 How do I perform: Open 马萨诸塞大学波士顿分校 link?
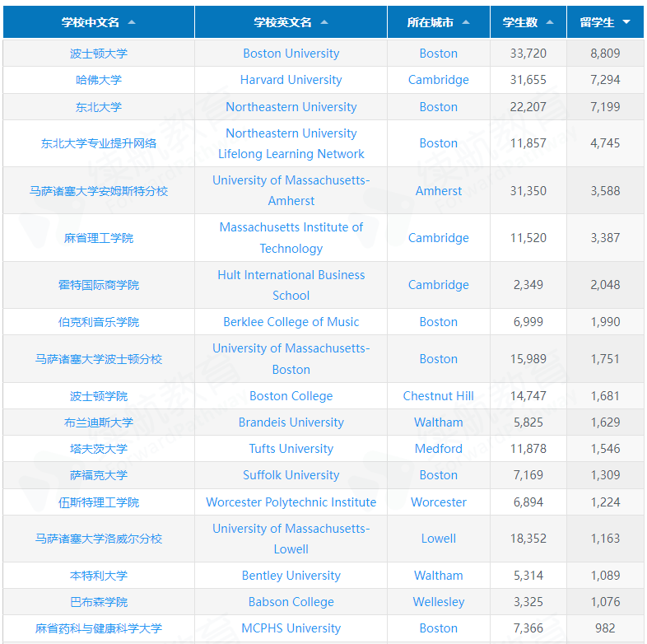tap(99, 359)
